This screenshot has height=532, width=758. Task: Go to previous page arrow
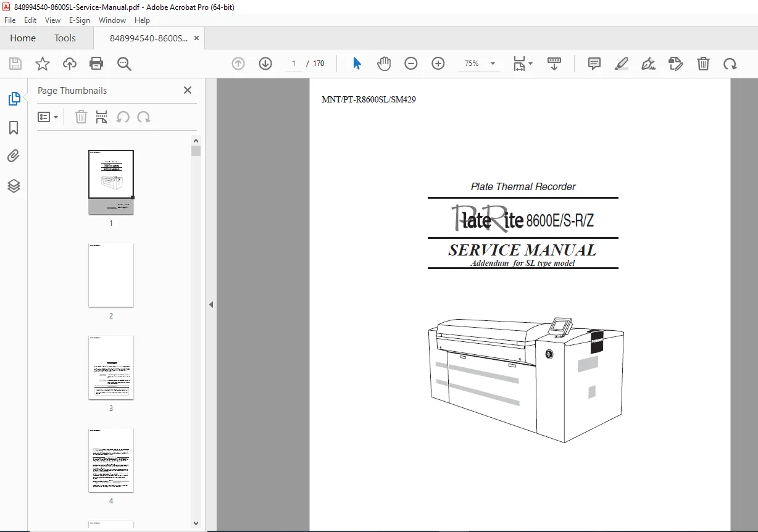click(238, 64)
